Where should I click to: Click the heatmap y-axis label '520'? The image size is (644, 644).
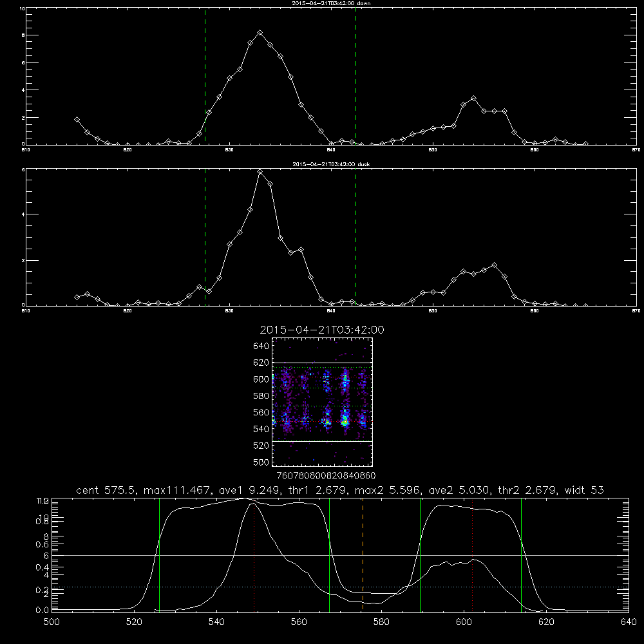(261, 446)
